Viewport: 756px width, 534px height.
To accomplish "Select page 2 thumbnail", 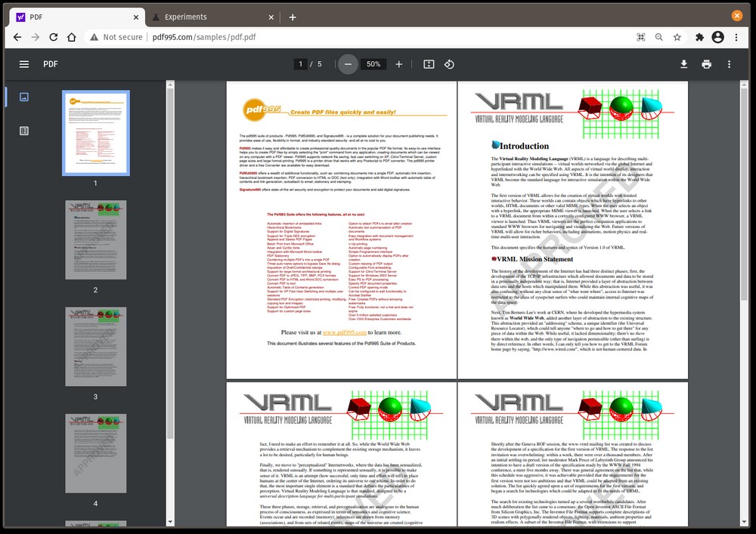I will [95, 239].
